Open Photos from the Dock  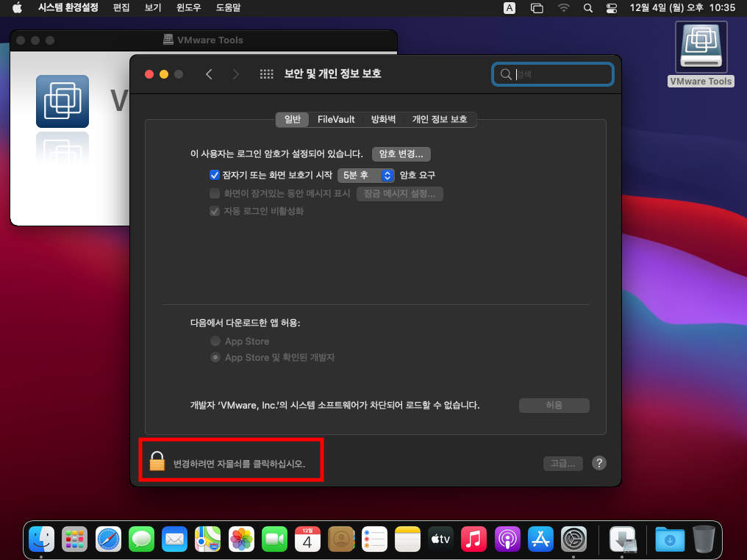tap(241, 539)
